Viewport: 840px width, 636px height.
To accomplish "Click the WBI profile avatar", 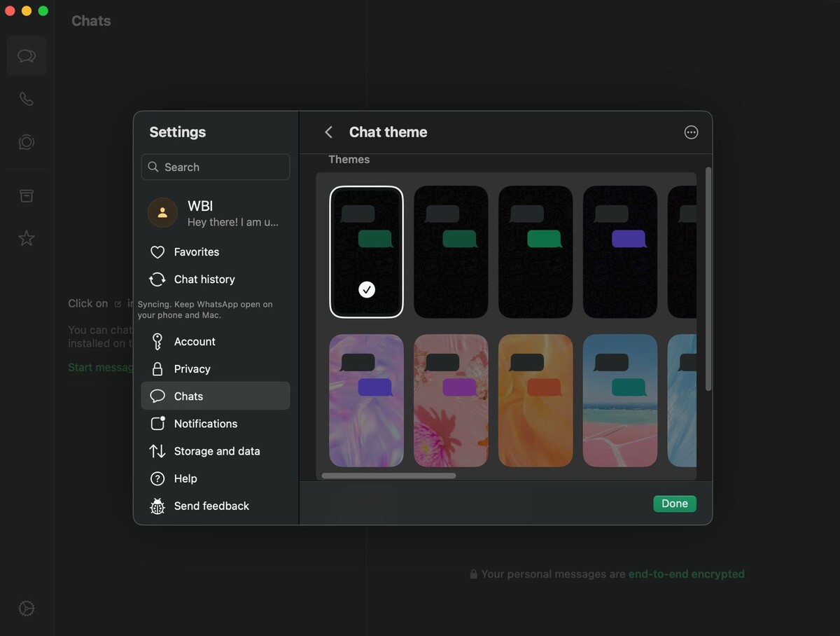I will [x=162, y=212].
